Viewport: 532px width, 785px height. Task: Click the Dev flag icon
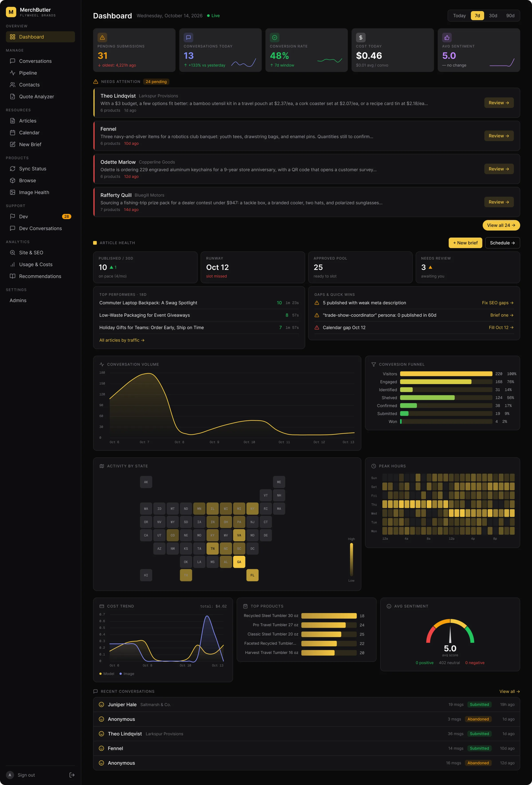click(x=12, y=216)
